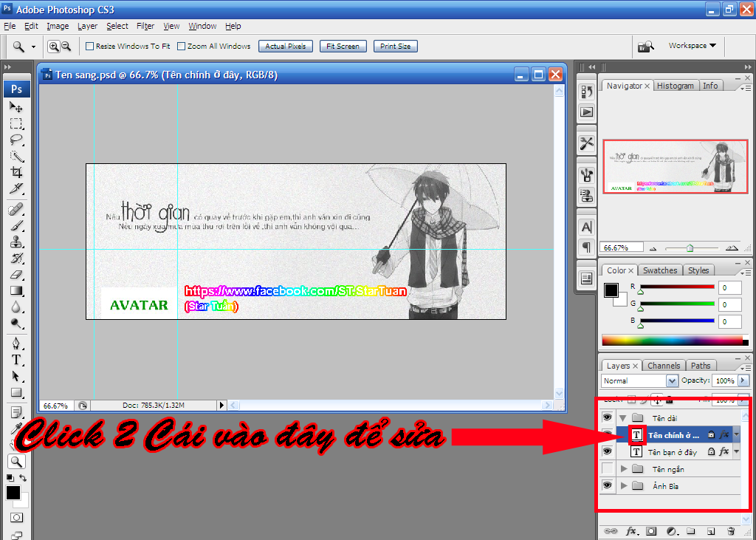The width and height of the screenshot is (756, 540).
Task: Open the Paragraph panel icon
Action: [587, 247]
